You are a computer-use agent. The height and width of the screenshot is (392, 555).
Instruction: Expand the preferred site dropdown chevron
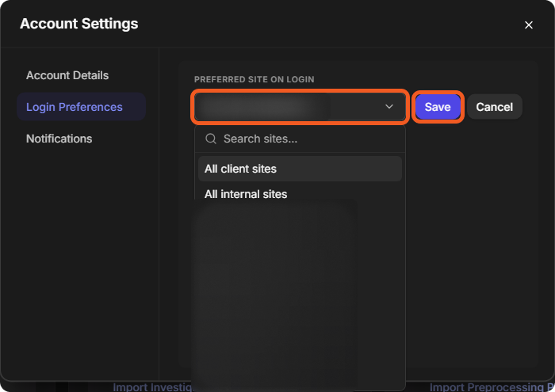point(389,106)
